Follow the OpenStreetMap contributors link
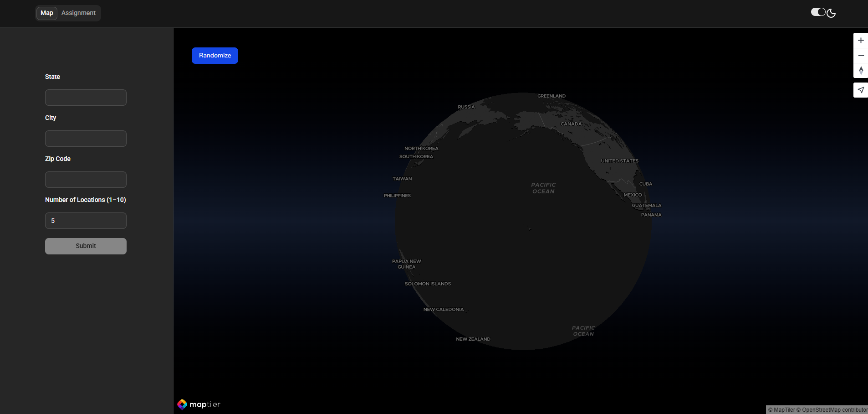This screenshot has width=868, height=414. coord(833,410)
